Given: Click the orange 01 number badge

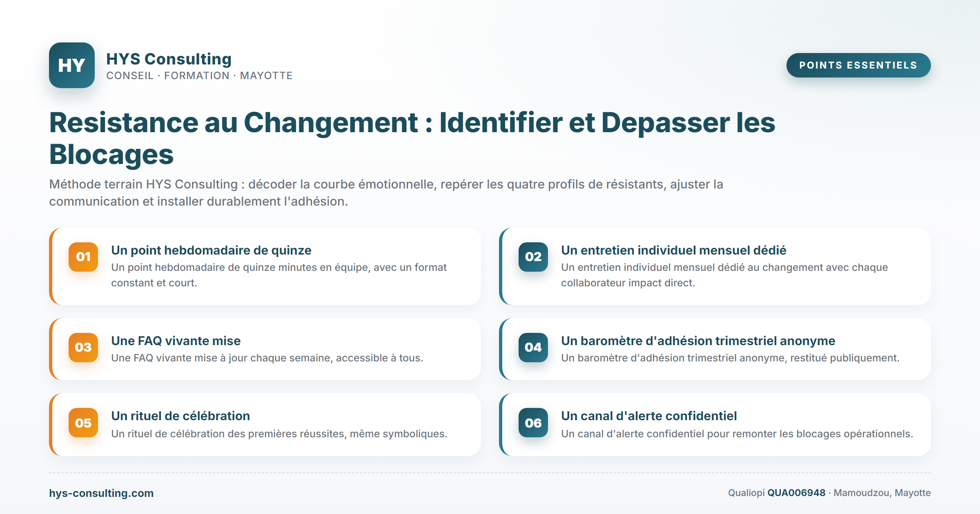Looking at the screenshot, I should pyautogui.click(x=83, y=257).
